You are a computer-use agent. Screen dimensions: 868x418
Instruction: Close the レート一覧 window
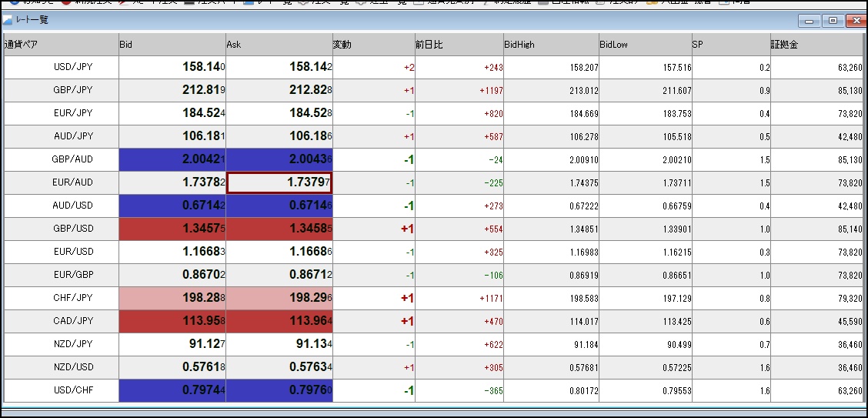[855, 21]
